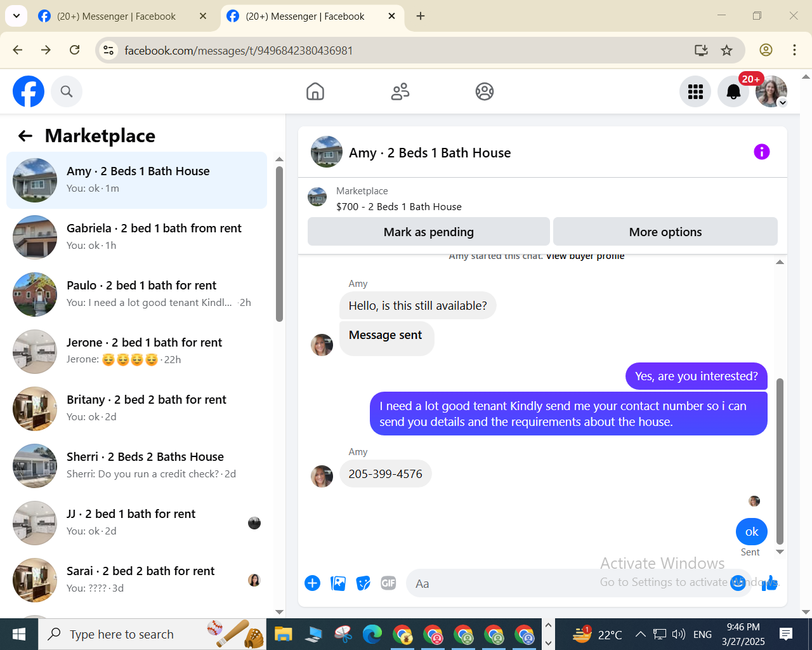This screenshot has width=812, height=650.
Task: View site information icon in address bar
Action: [108, 50]
